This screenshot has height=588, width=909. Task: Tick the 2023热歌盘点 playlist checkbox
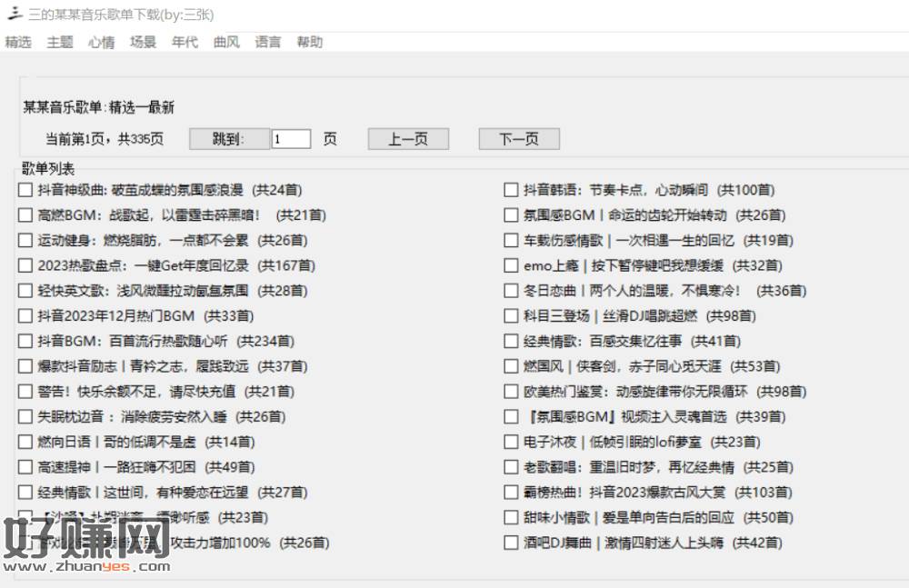(x=25, y=265)
